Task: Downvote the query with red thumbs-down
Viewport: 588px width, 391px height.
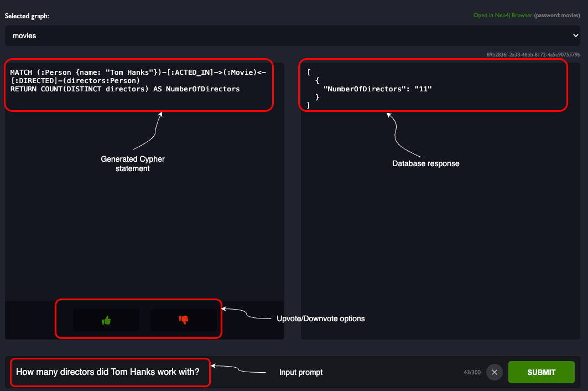Action: tap(184, 320)
